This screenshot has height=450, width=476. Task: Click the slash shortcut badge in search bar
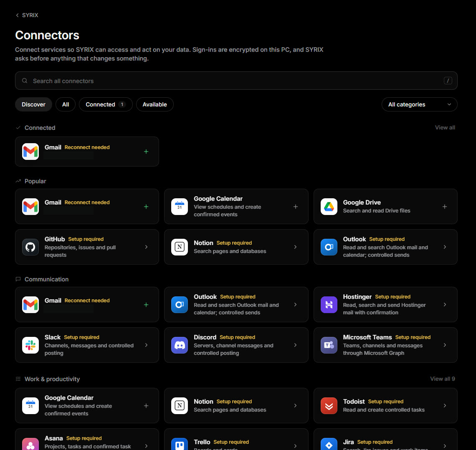[448, 81]
